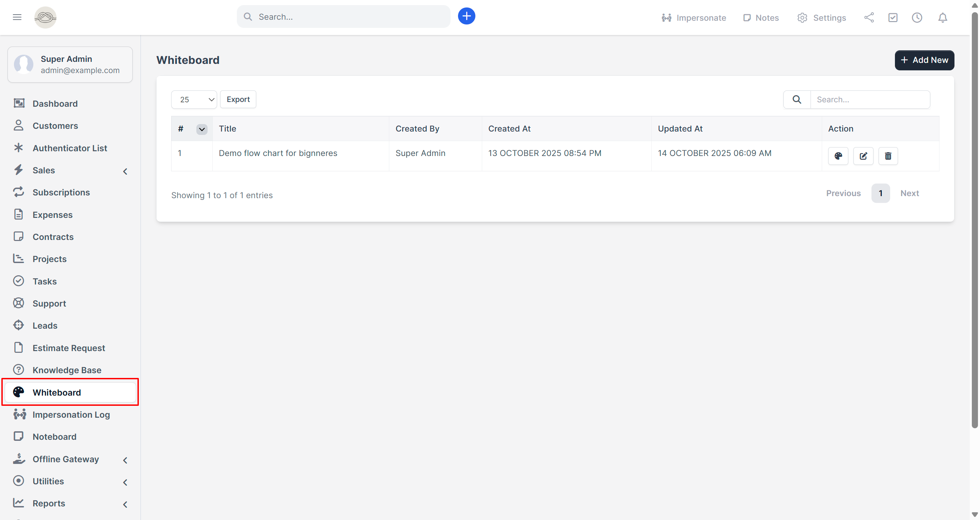Click the checkbox to-do icon in header
This screenshot has height=520, width=980.
[x=893, y=17]
